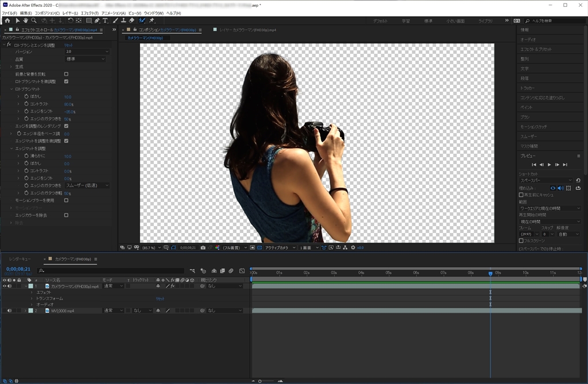
Task: Switch to the レンダーキュー tab
Action: [x=20, y=259]
